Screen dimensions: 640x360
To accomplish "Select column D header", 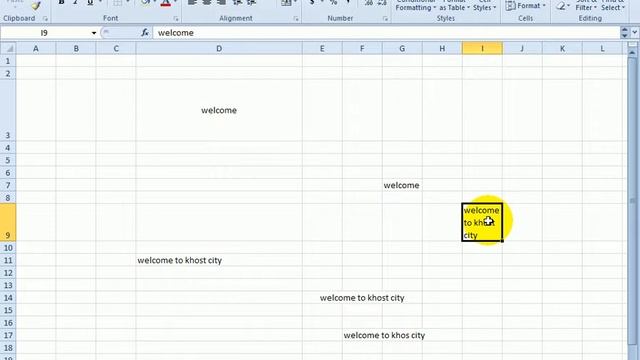I will pyautogui.click(x=219, y=49).
